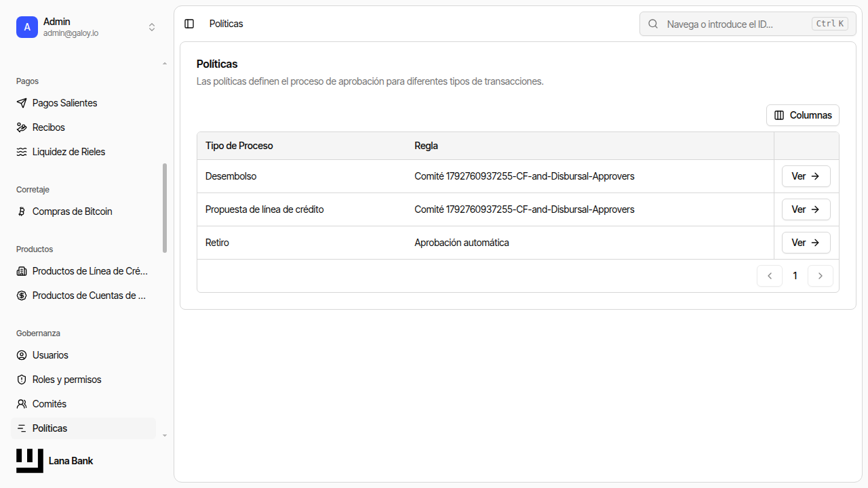The height and width of the screenshot is (488, 868).
Task: Click the sidebar scroll-down arrow
Action: pyautogui.click(x=165, y=436)
